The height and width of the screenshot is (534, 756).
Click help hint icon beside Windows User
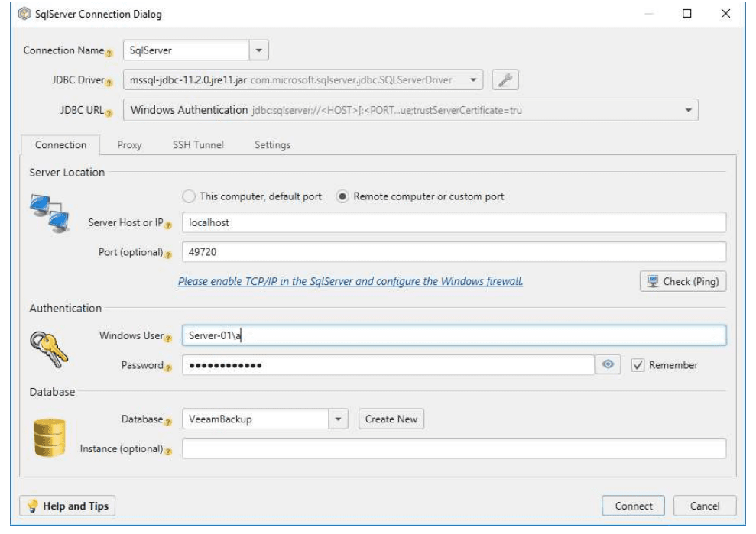[168, 338]
